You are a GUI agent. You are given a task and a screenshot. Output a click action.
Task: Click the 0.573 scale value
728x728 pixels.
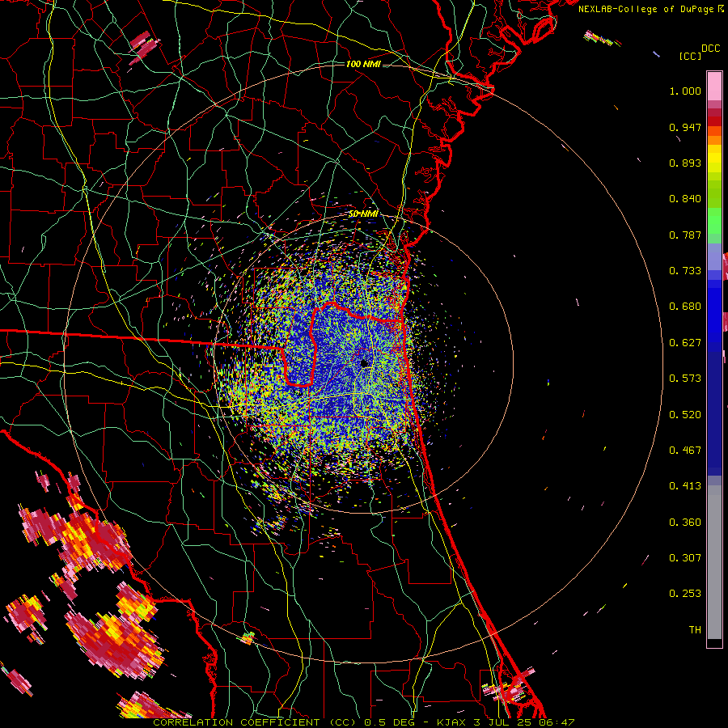tap(685, 379)
